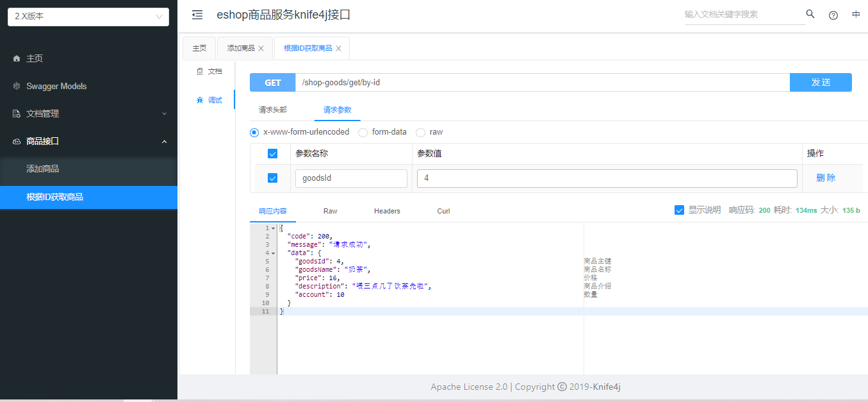Click the 调试 bug icon

coord(200,100)
